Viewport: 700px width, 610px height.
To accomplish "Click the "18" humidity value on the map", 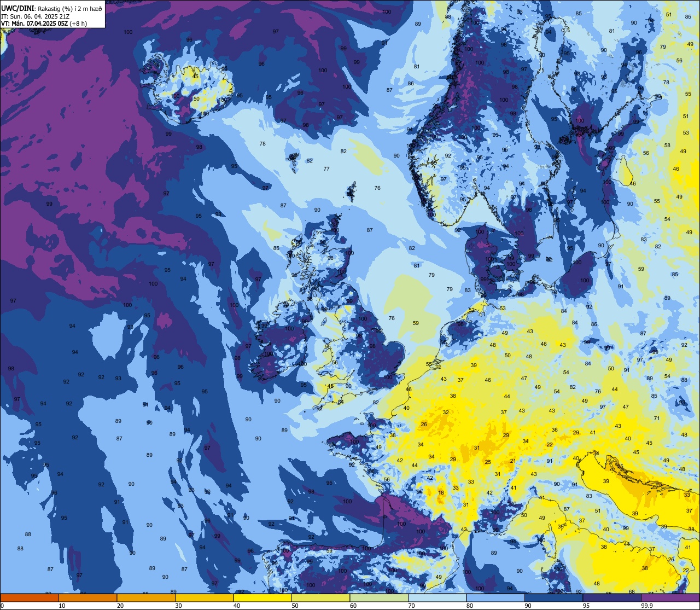I will tap(441, 493).
